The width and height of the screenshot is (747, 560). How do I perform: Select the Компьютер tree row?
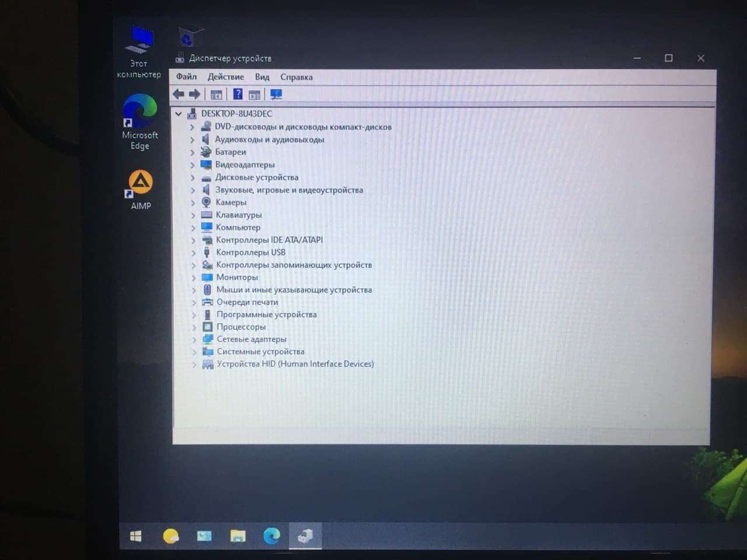238,227
